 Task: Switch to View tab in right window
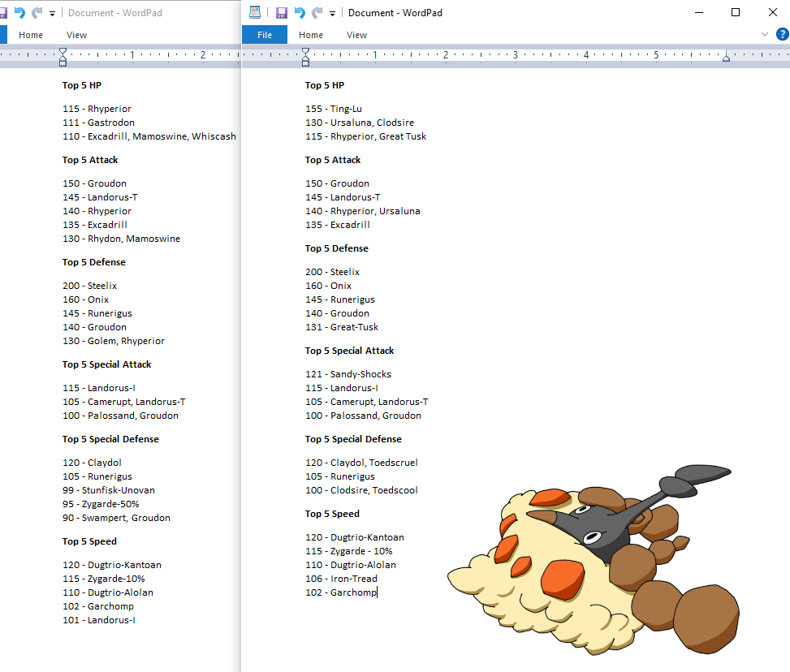pos(357,35)
